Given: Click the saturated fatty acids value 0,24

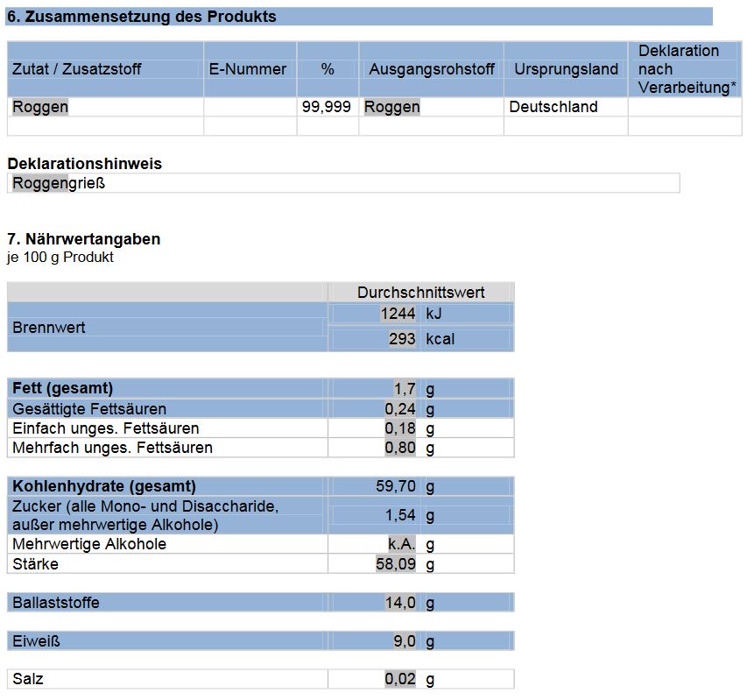Looking at the screenshot, I should [x=400, y=409].
